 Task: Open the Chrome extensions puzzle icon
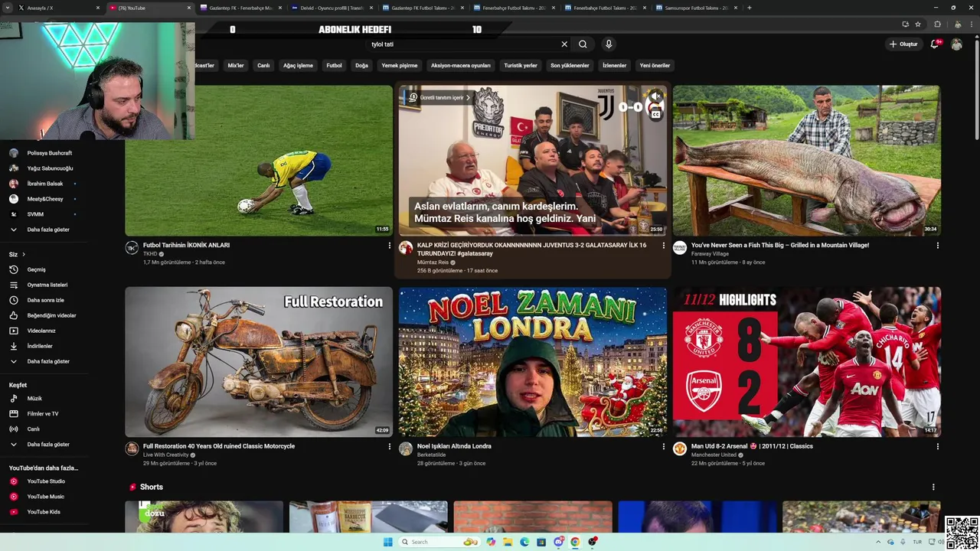click(x=937, y=24)
